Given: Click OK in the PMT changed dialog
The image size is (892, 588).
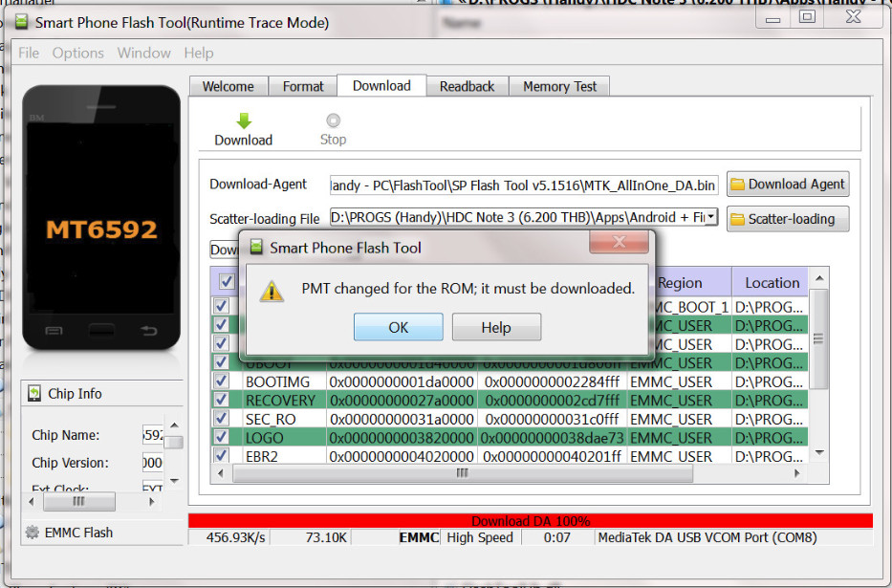Looking at the screenshot, I should pyautogui.click(x=398, y=327).
